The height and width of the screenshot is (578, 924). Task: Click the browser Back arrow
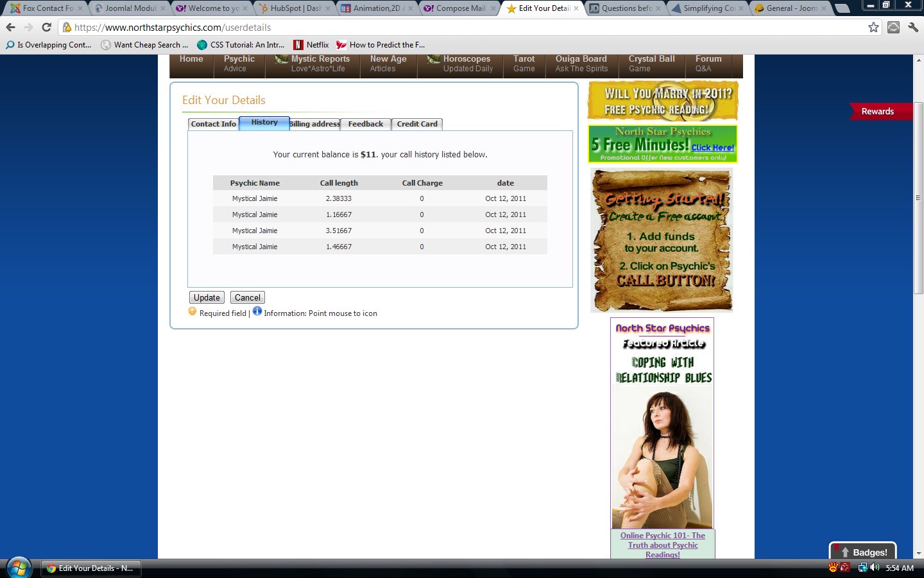pos(10,27)
